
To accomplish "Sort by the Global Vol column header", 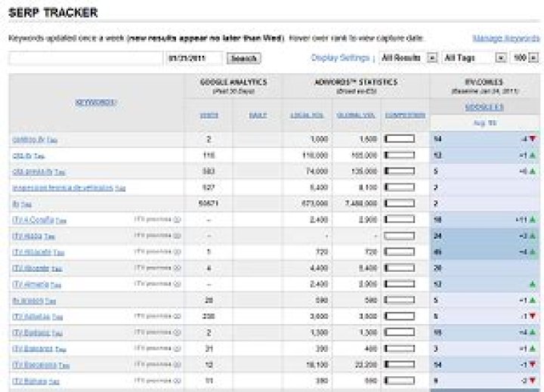I will (x=356, y=116).
